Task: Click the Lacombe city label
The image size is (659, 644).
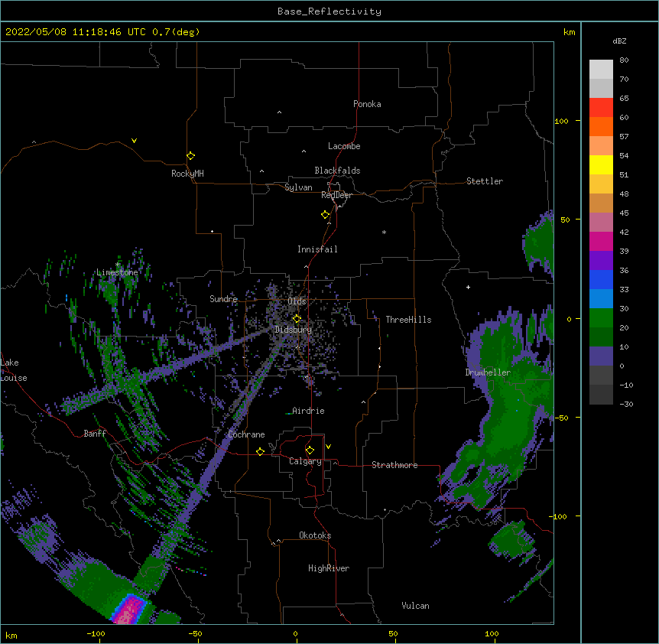Action: point(344,146)
